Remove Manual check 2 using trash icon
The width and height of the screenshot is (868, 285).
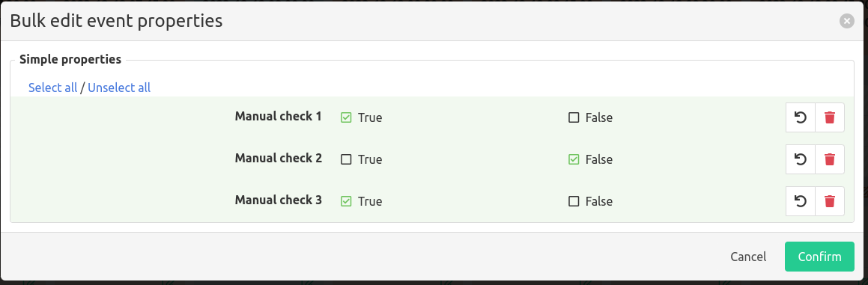click(830, 159)
